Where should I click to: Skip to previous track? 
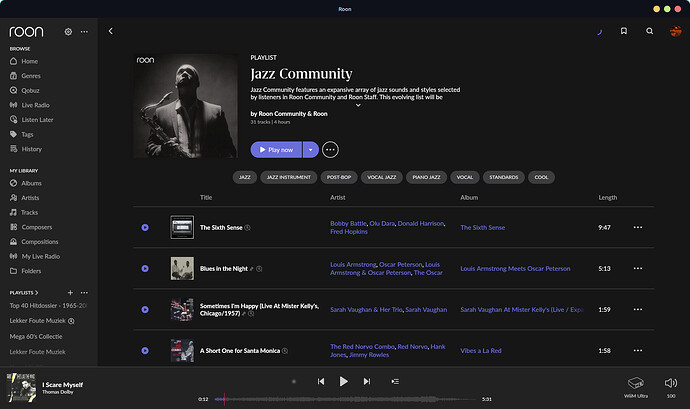point(321,381)
